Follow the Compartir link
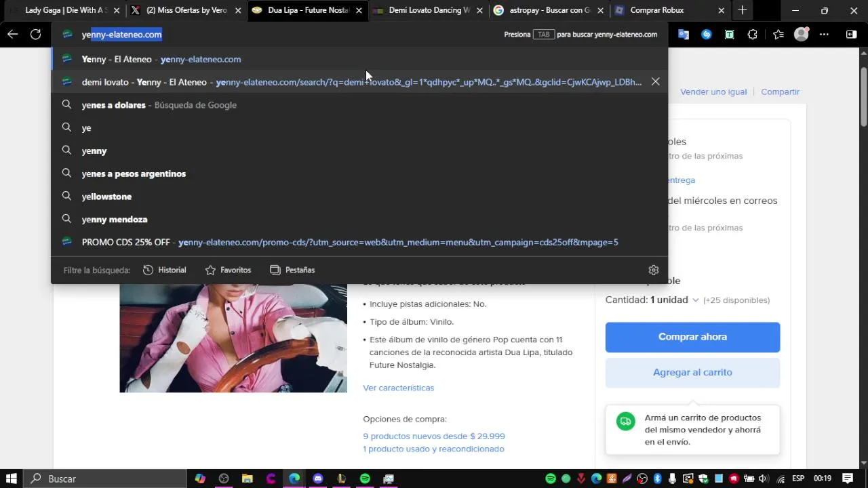The width and height of the screenshot is (868, 488). 780,91
